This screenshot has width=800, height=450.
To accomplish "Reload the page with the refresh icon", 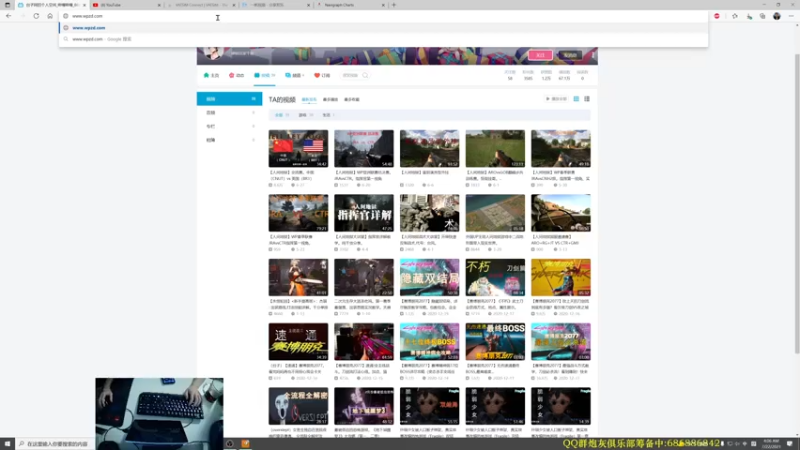I will [x=36, y=16].
